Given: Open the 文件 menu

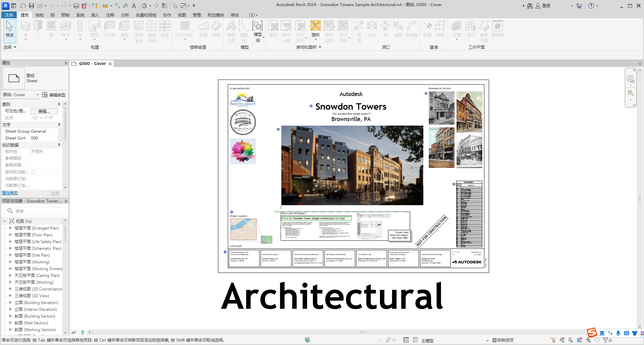Looking at the screenshot, I should [9, 15].
